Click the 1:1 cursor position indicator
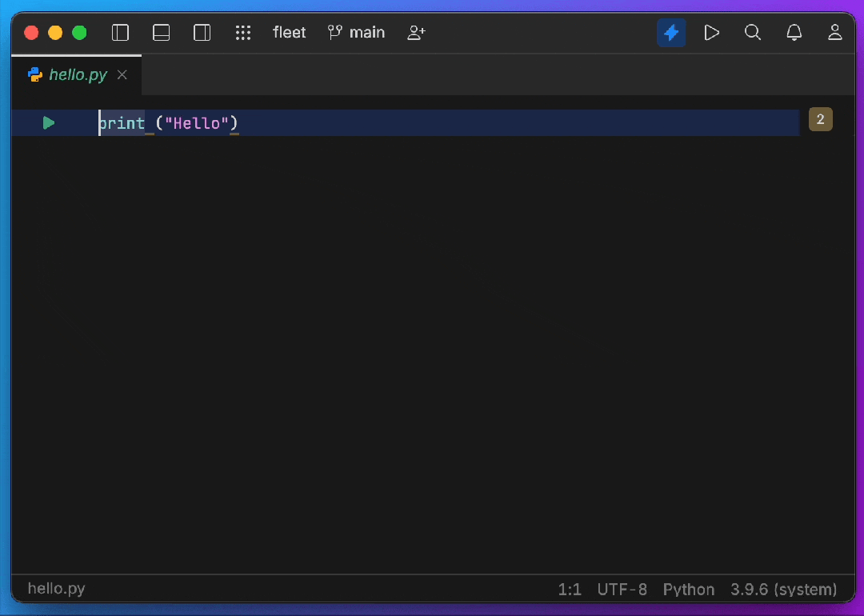The width and height of the screenshot is (864, 616). 570,590
